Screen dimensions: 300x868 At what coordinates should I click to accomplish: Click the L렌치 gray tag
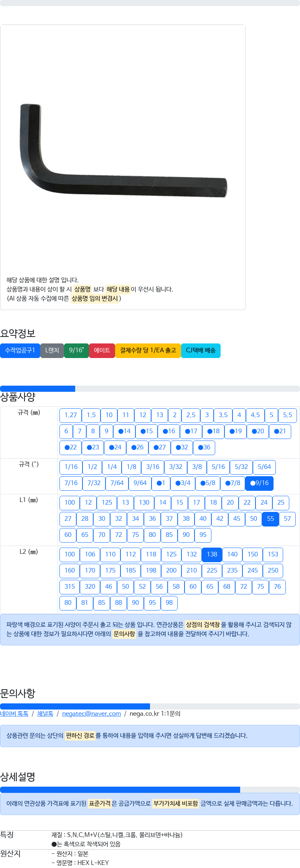(x=52, y=350)
